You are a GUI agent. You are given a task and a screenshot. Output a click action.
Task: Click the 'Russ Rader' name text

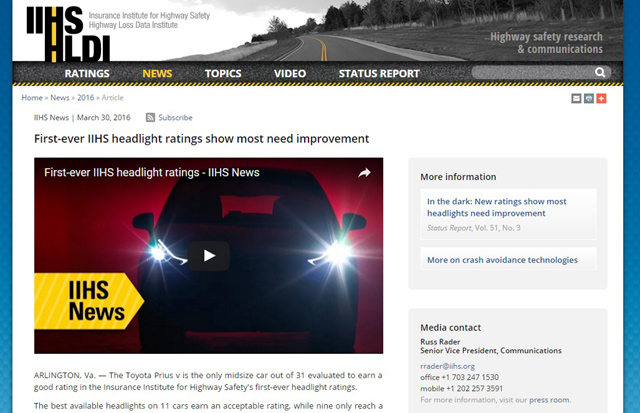[x=440, y=342]
